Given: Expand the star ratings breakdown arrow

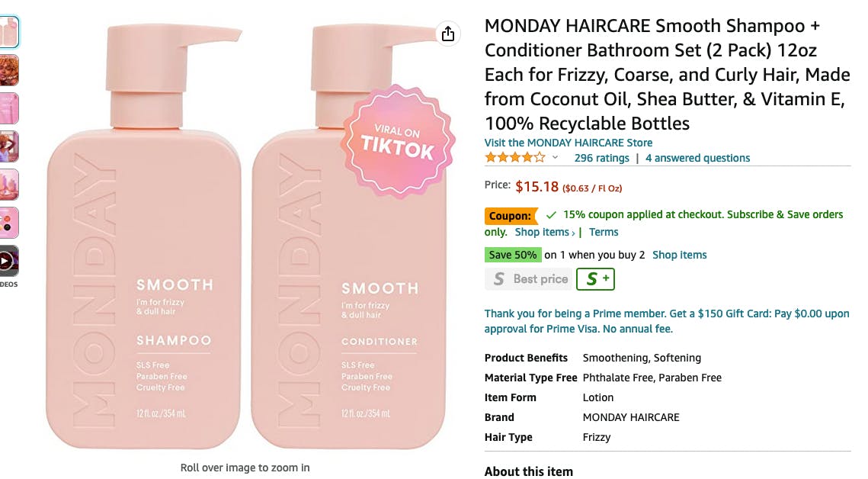Looking at the screenshot, I should tap(556, 158).
